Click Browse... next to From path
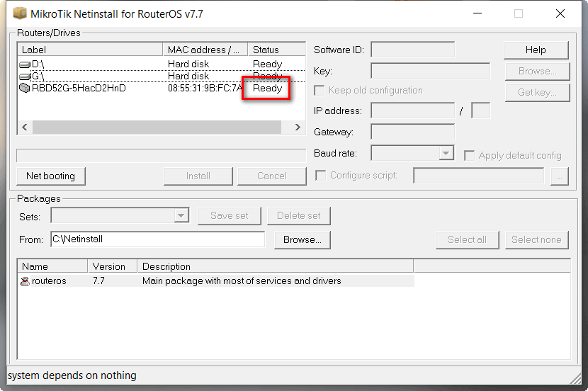 point(303,239)
